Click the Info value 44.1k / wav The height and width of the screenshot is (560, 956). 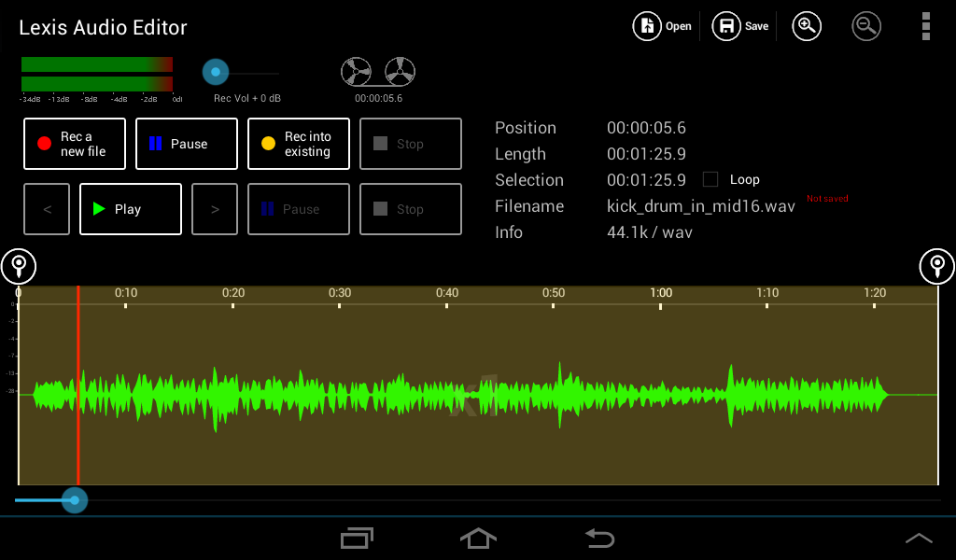650,232
